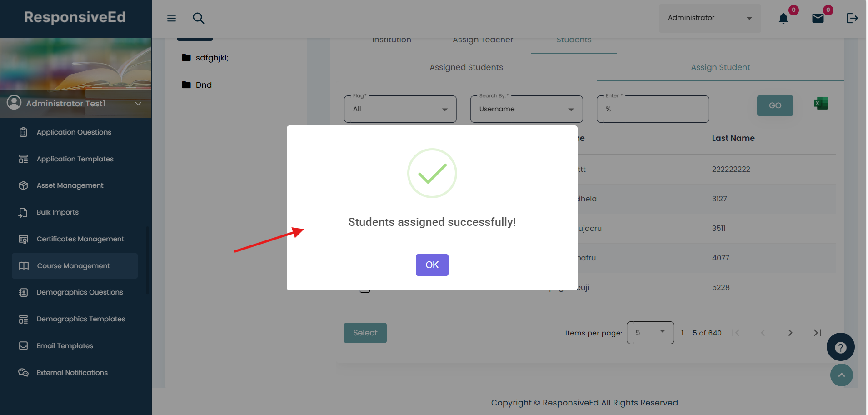Expand Administrator Test1 profile chevron

pos(138,104)
